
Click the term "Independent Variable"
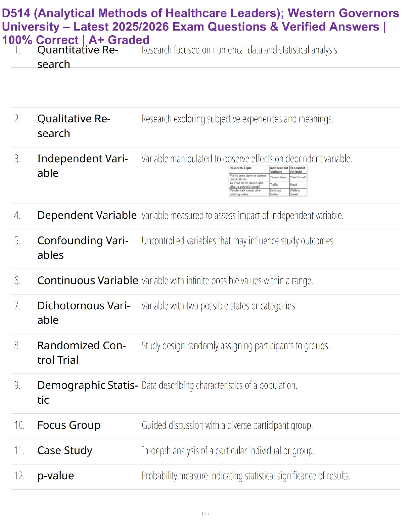pyautogui.click(x=82, y=166)
